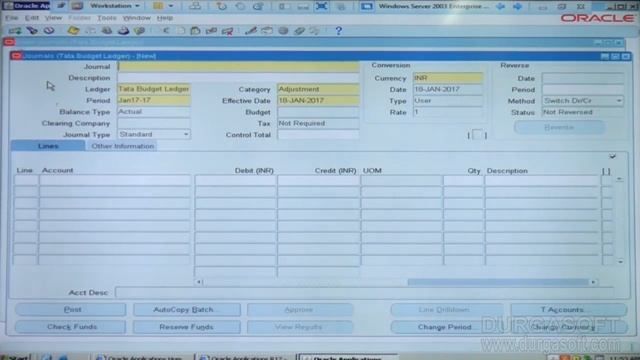Click the yellow Save toolbar icon

[x=73, y=31]
